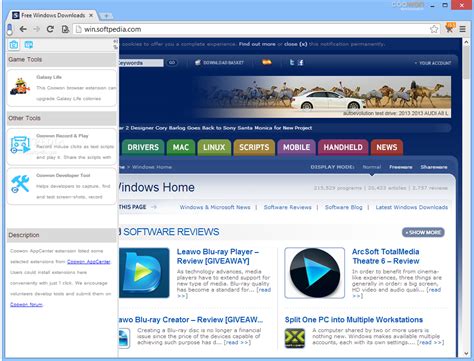The height and width of the screenshot is (361, 474).
Task: Click the page scrollbar down arrow
Action: pos(466,353)
